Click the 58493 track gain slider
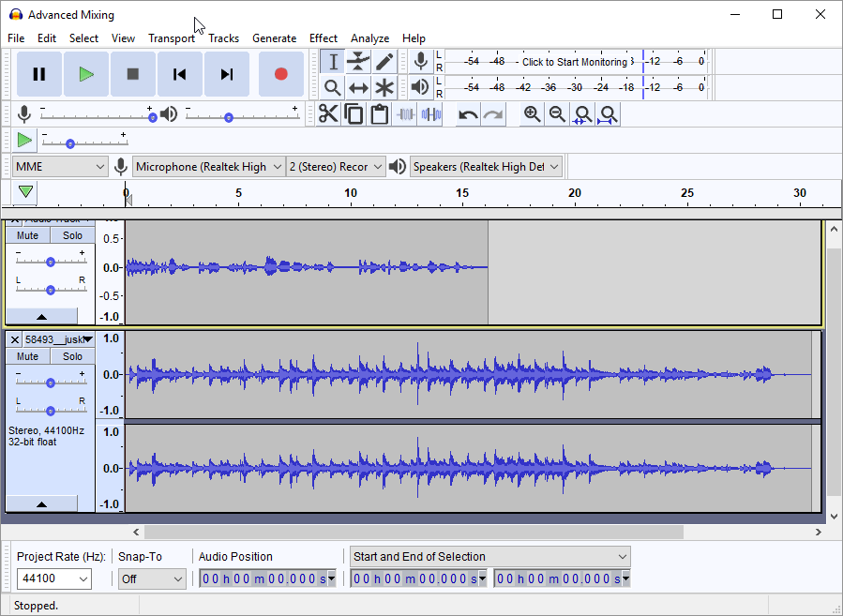 click(x=51, y=383)
